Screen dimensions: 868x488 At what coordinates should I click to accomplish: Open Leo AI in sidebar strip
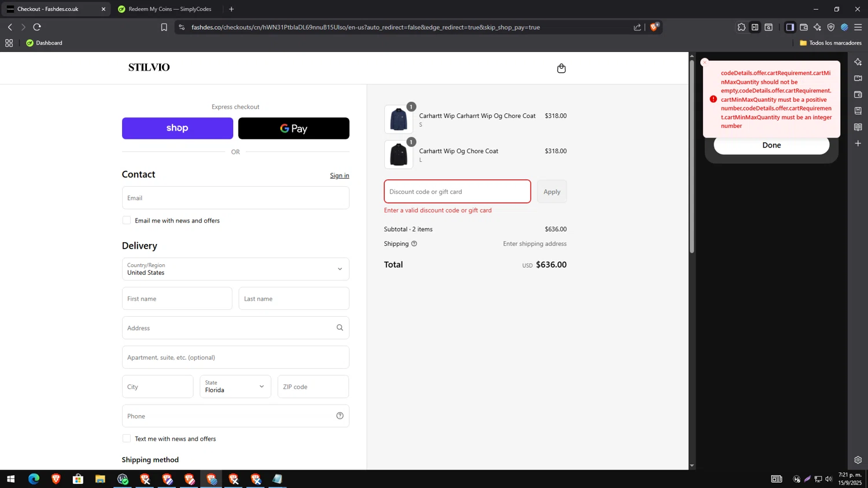(858, 62)
